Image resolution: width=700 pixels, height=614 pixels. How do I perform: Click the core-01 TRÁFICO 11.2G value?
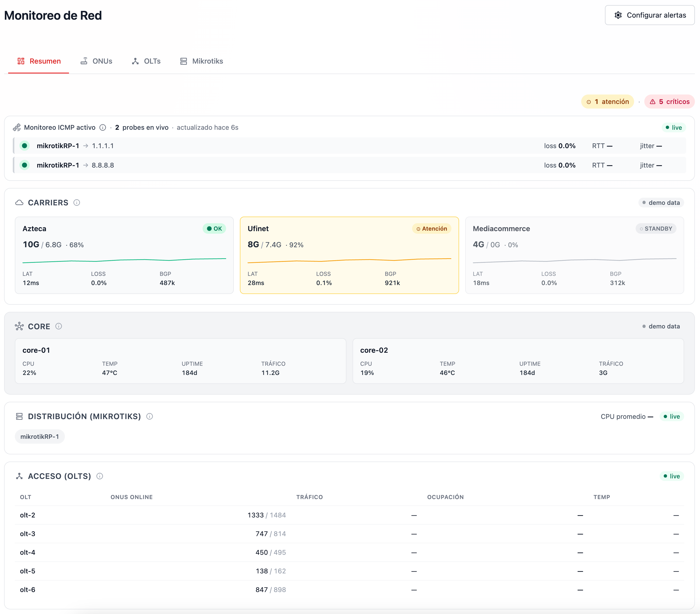point(270,373)
